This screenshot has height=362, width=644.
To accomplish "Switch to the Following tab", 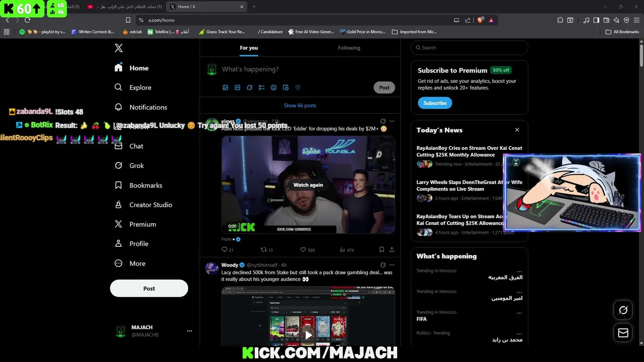I will click(349, 48).
